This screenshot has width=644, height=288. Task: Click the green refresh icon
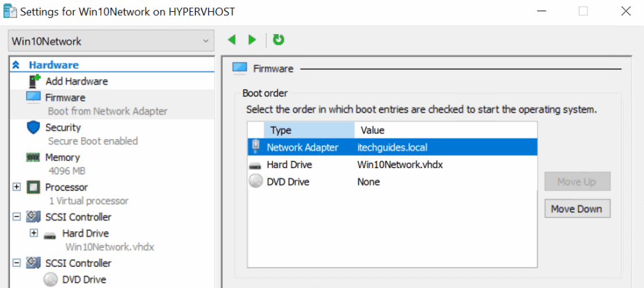(x=279, y=40)
